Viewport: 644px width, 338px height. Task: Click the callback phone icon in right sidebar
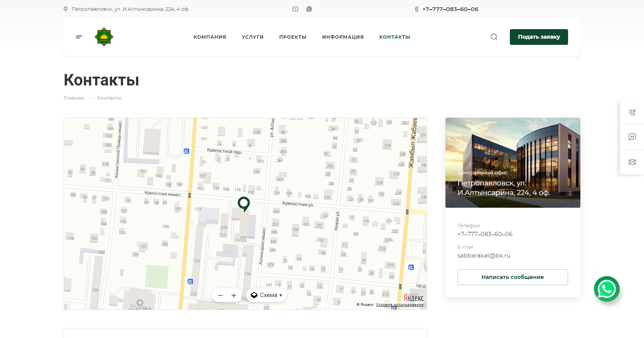[632, 112]
